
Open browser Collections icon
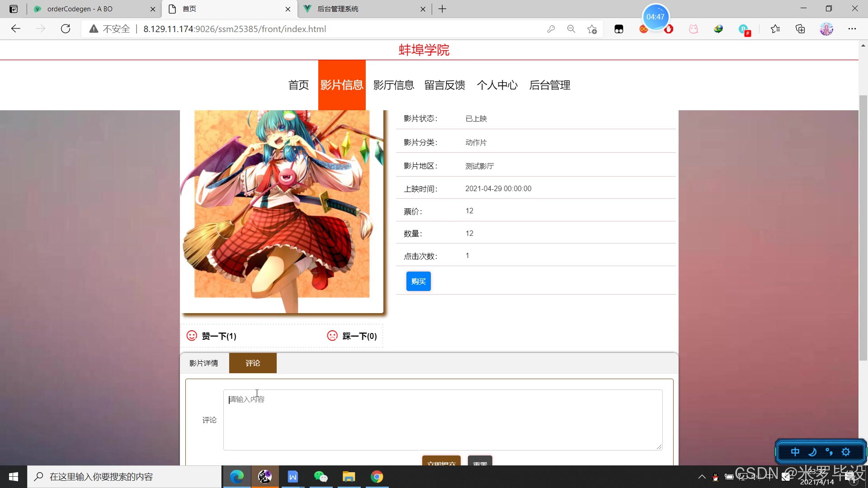pos(800,29)
